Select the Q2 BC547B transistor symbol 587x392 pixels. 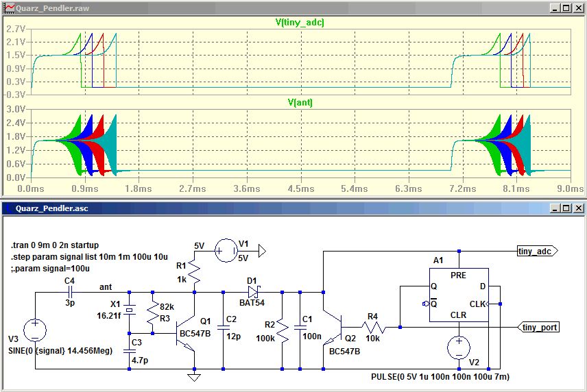(x=333, y=328)
